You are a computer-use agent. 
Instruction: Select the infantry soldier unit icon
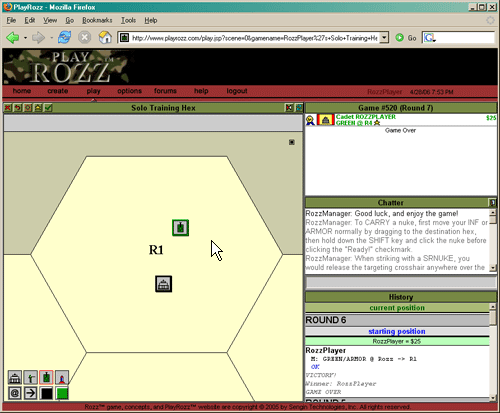coord(31,378)
